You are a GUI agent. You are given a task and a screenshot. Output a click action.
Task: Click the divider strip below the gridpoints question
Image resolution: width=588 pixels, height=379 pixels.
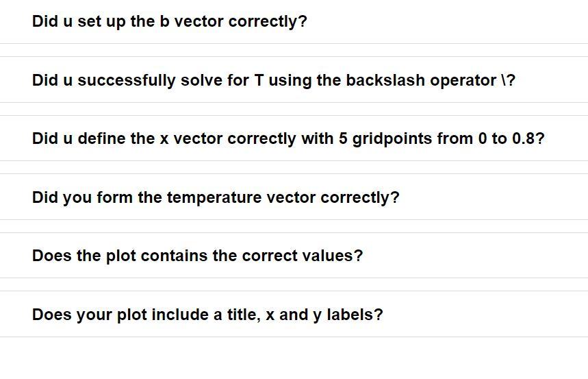[x=294, y=167]
